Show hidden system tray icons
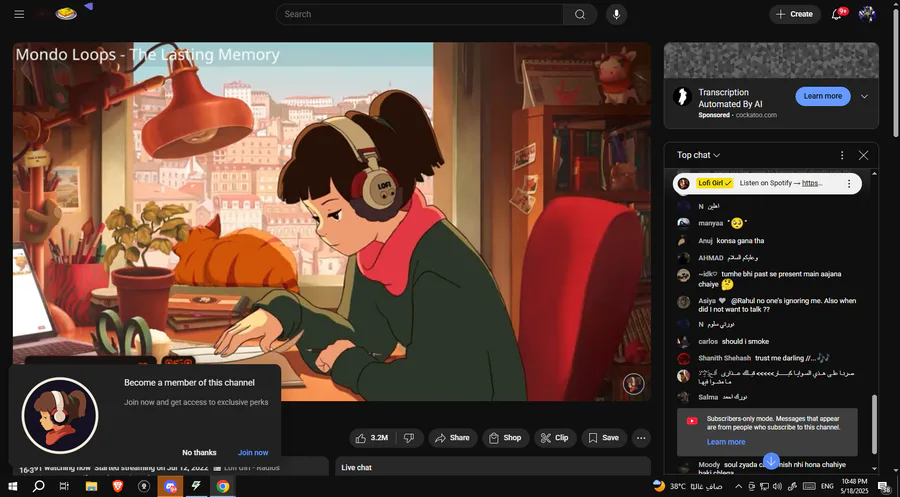This screenshot has width=900, height=497. (738, 486)
